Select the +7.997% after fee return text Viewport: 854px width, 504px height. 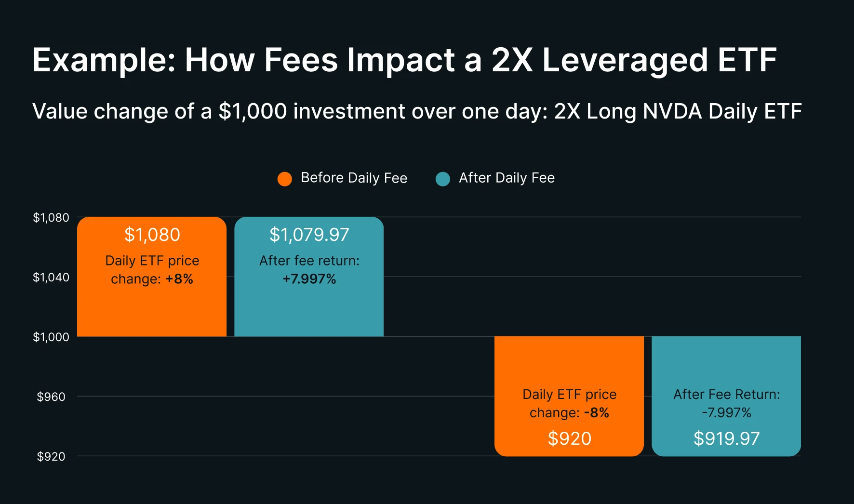click(309, 279)
